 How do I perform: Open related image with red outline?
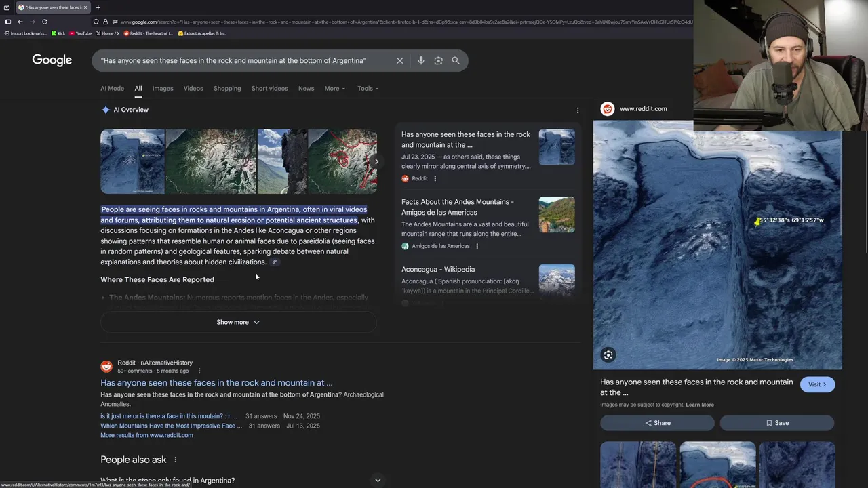tap(717, 465)
